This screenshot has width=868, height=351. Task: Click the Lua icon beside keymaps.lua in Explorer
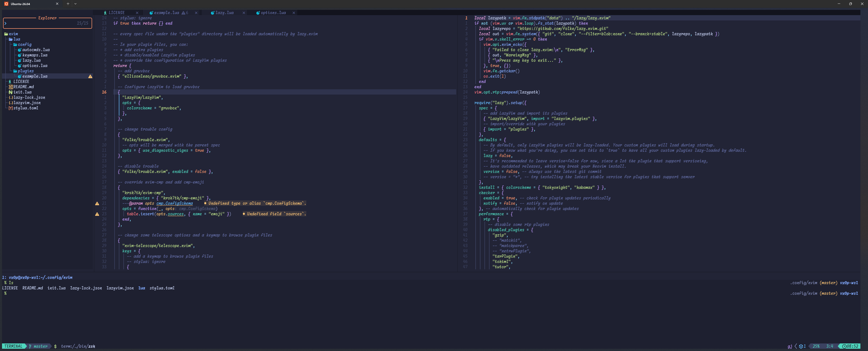click(x=19, y=55)
